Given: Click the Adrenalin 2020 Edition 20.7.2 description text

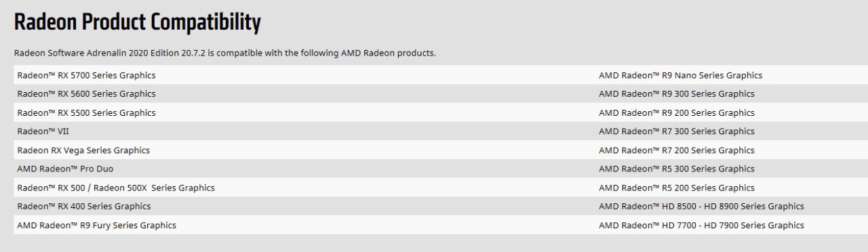Looking at the screenshot, I should [225, 53].
